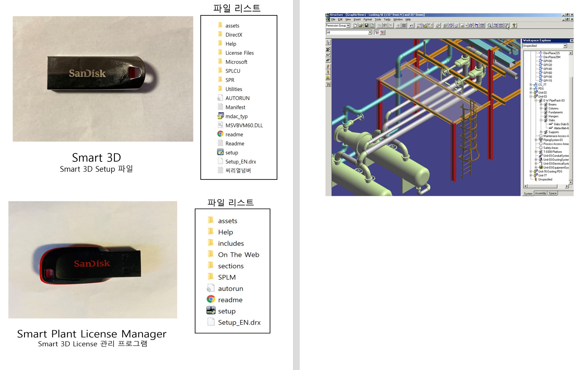Click the second filter icon beside All dropdown

(x=383, y=32)
